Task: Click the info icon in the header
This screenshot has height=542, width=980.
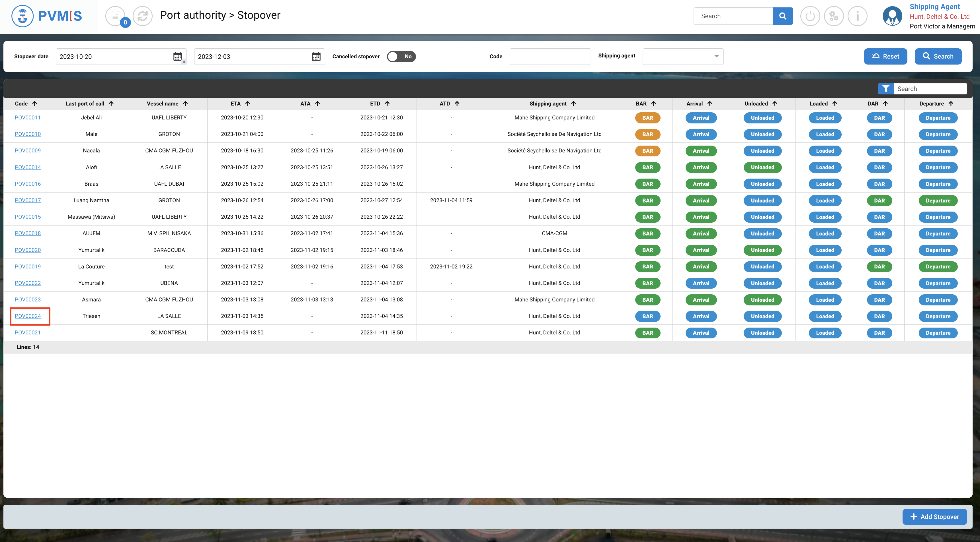Action: click(x=858, y=16)
